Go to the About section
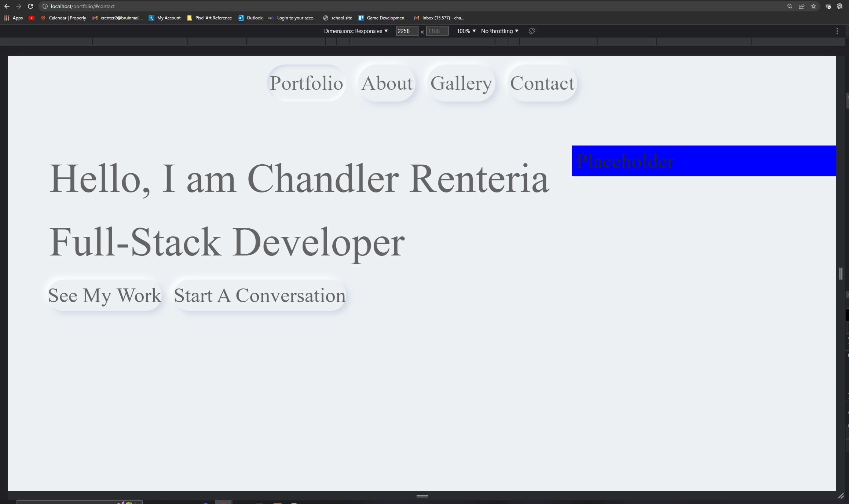Viewport: 849px width, 504px height. point(387,83)
